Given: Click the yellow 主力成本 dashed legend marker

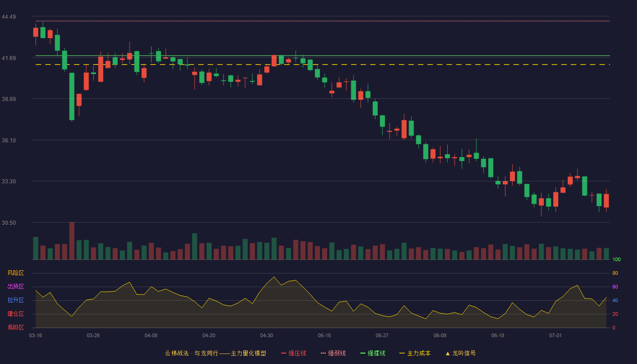Looking at the screenshot, I should pos(402,353).
